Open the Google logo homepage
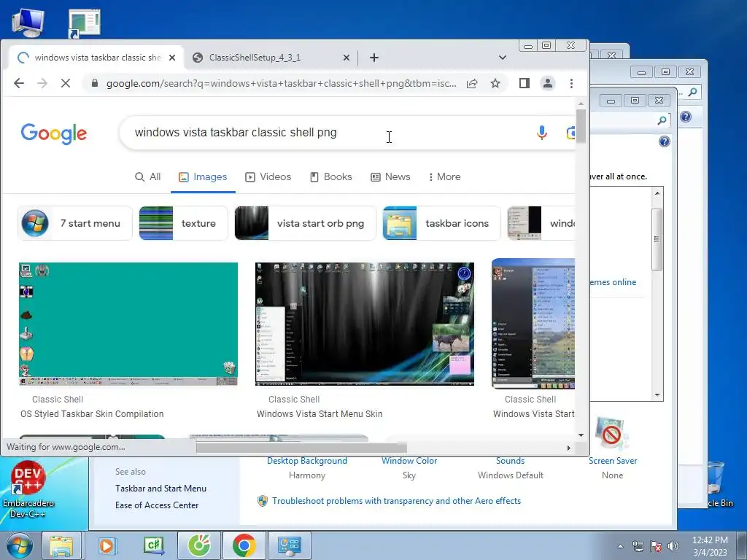747x560 pixels. coord(54,133)
